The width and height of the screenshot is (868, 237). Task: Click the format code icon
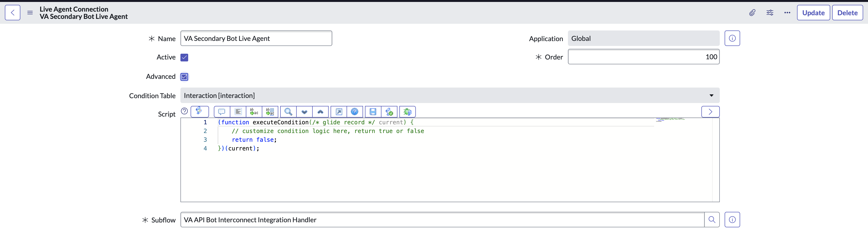238,112
